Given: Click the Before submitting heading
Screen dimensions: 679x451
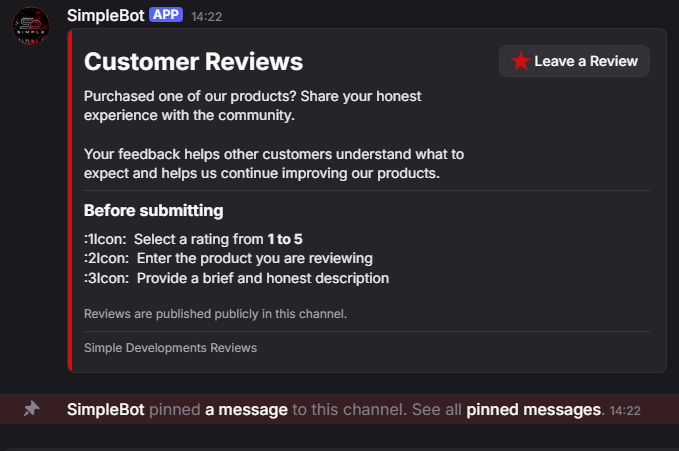Looking at the screenshot, I should pyautogui.click(x=154, y=211).
